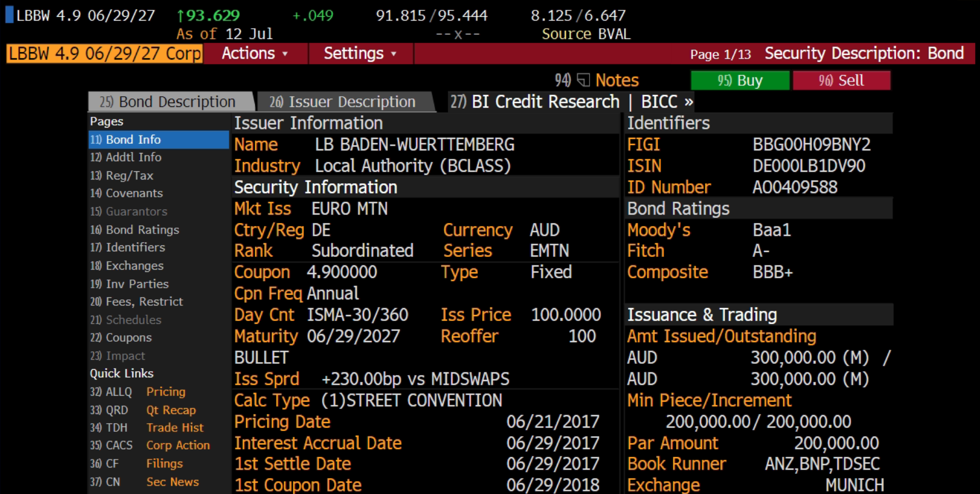Open CF Filings quick link

point(137,464)
